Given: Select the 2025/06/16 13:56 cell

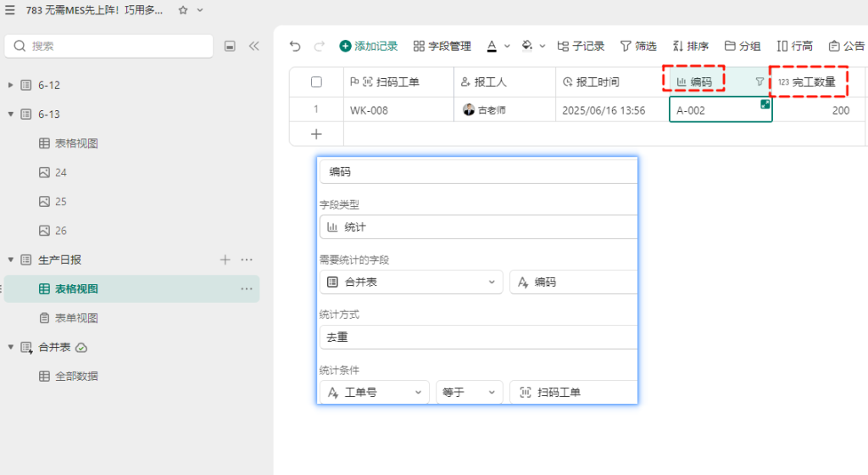Looking at the screenshot, I should (x=612, y=110).
